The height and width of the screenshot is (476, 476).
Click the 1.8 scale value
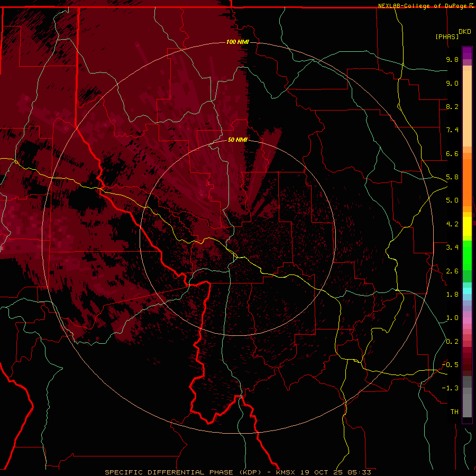pos(452,295)
